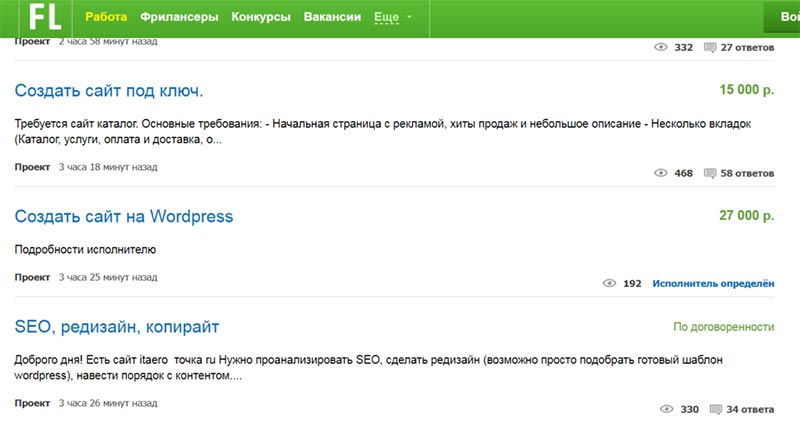Click eye views icon beside 192

[x=610, y=283]
